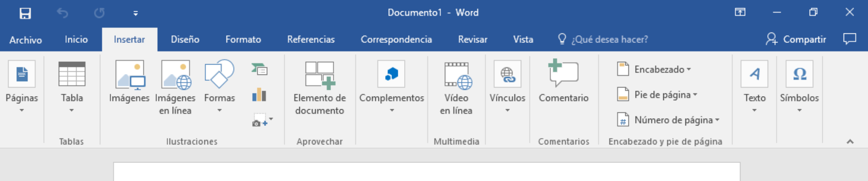
Task: Insert SmartArt graphic icon
Action: (259, 69)
